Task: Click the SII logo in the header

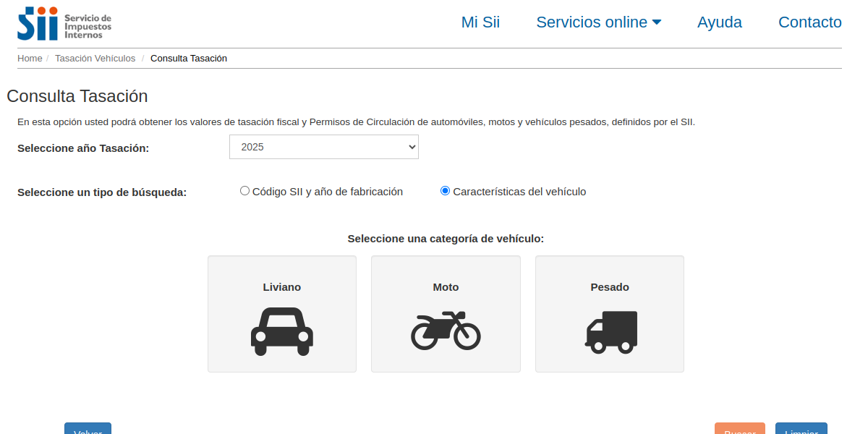Action: [36, 22]
